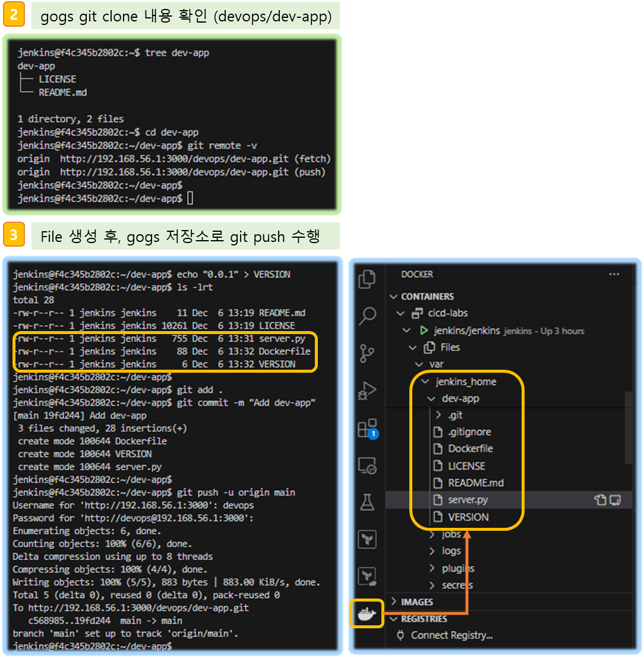
Task: Select README.md in the file tree
Action: [476, 483]
